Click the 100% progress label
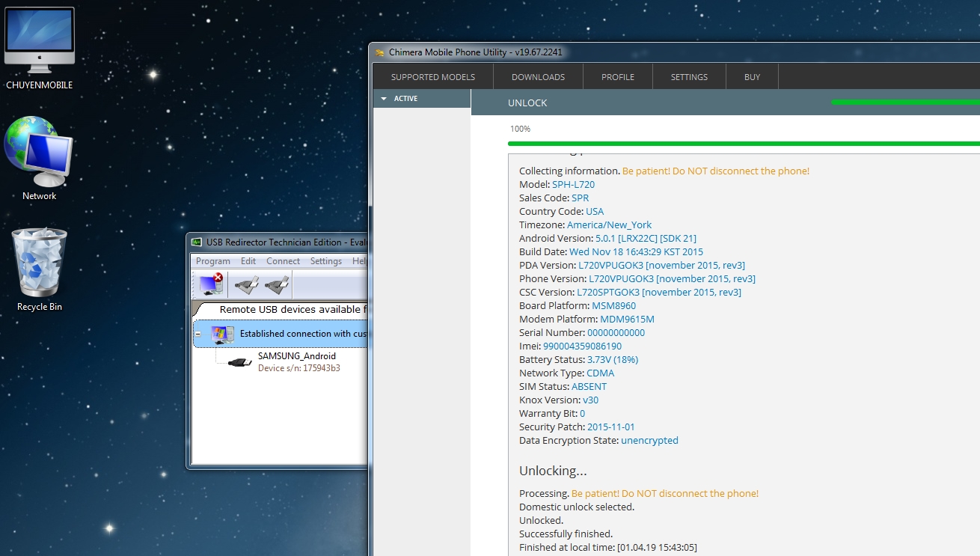This screenshot has height=556, width=980. tap(520, 129)
